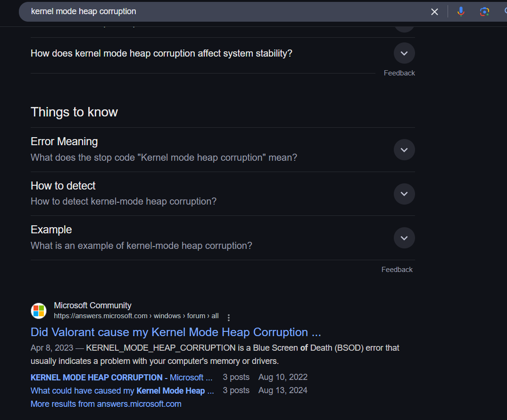Click Feedback below Things to know

[x=397, y=270]
